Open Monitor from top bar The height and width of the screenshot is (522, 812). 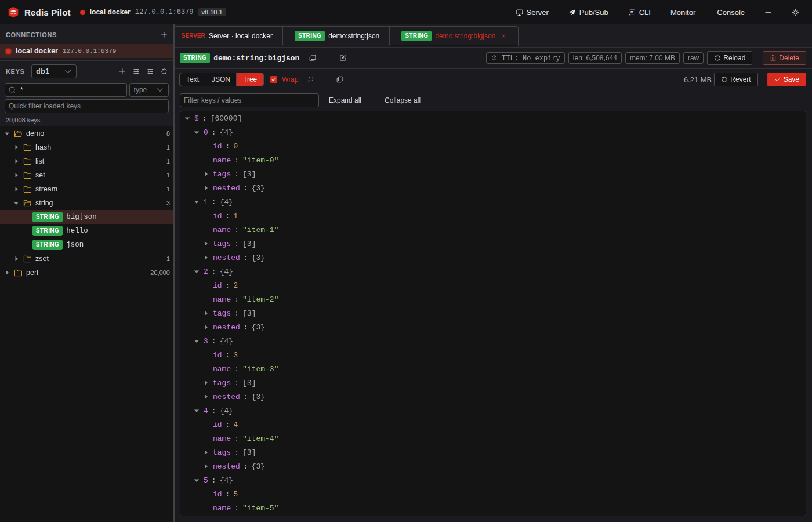683,12
